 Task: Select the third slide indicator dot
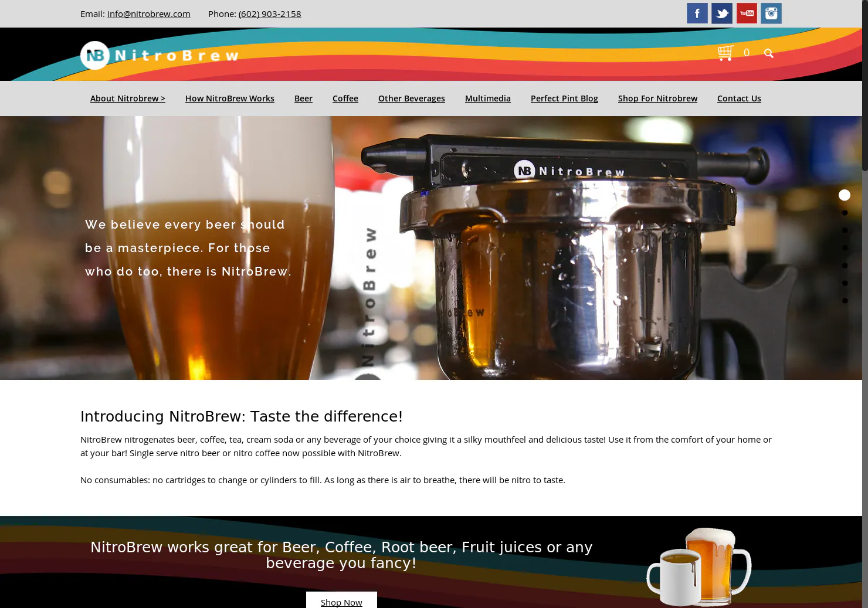845,230
